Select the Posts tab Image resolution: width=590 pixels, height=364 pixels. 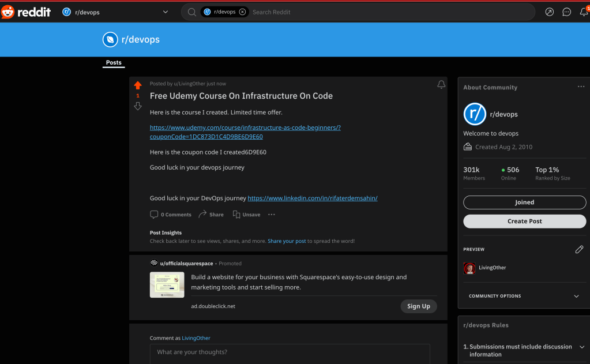pos(114,62)
